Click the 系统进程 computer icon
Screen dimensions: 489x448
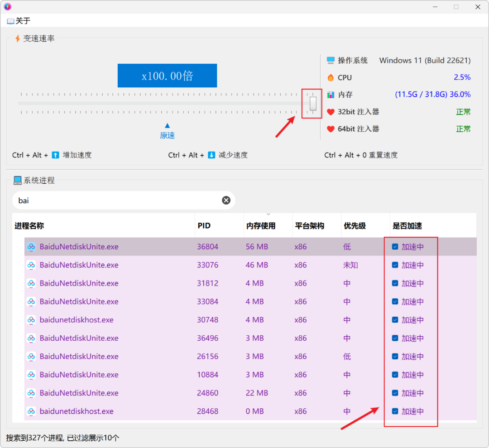pyautogui.click(x=18, y=180)
